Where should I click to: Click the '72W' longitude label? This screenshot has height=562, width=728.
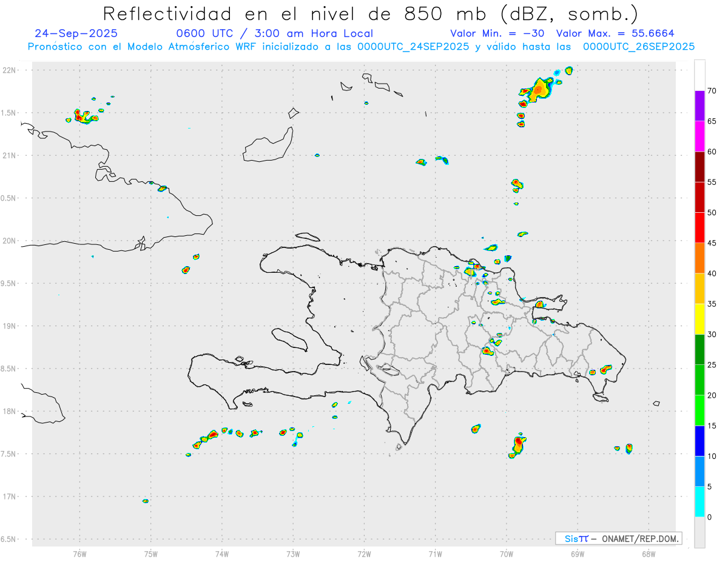coord(364,554)
